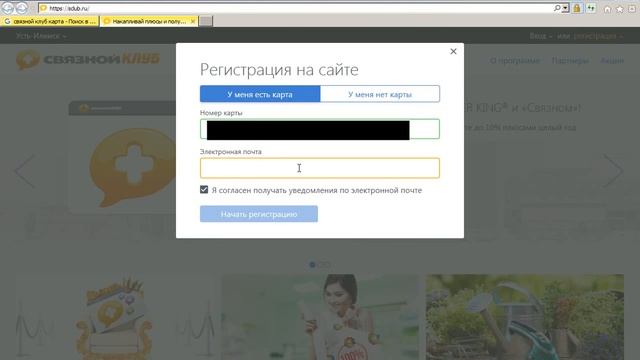Close the 'Накапливай плюсы и полу...' tab

tap(193, 21)
